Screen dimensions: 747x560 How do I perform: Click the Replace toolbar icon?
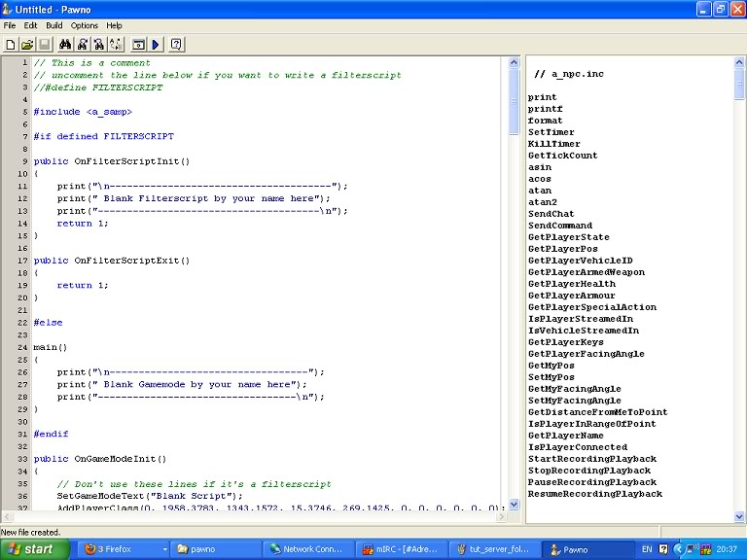point(116,45)
